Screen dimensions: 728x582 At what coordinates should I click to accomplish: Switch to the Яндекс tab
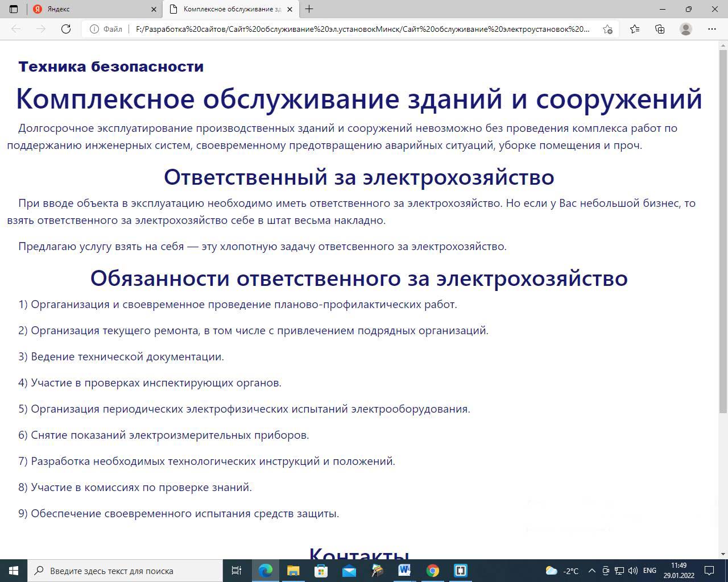(x=91, y=9)
